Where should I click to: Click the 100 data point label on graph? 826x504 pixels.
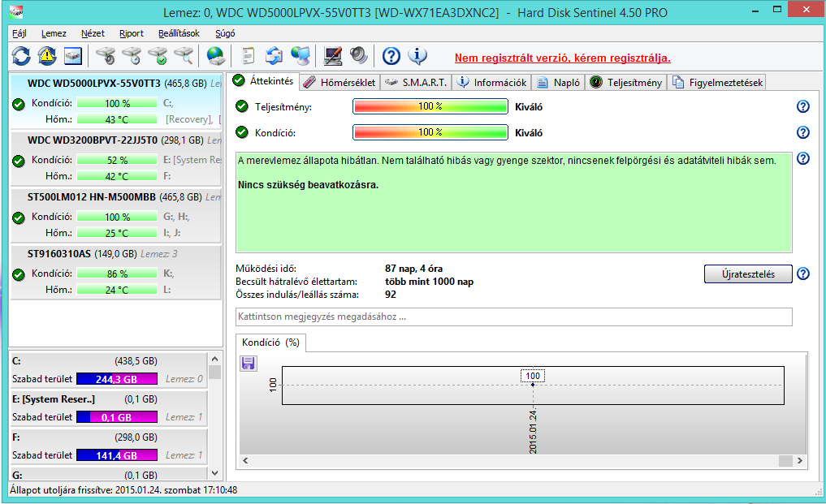(533, 376)
